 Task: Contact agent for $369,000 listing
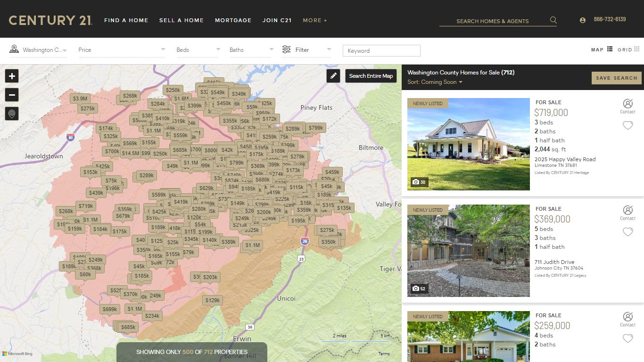pyautogui.click(x=627, y=213)
